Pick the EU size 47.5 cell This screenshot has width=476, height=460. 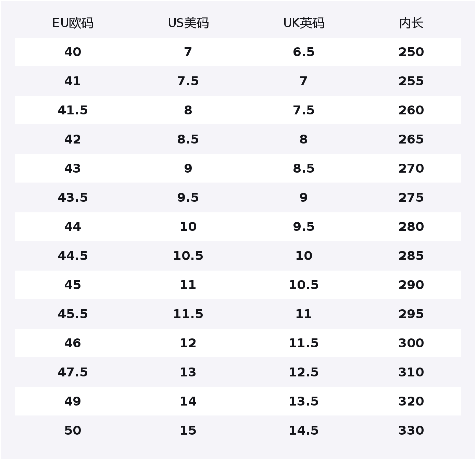coord(73,372)
